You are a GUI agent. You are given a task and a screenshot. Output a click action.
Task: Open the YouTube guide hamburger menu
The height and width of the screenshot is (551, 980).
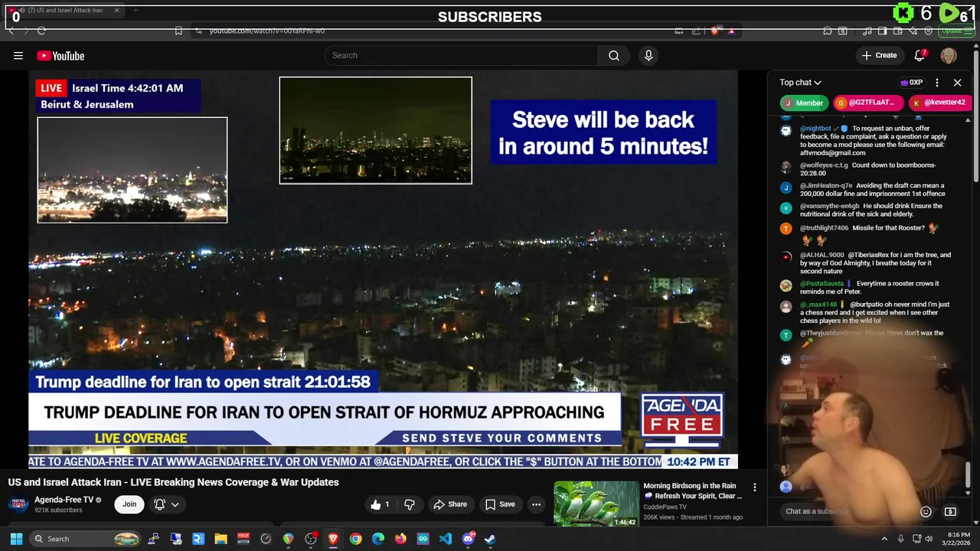(18, 55)
